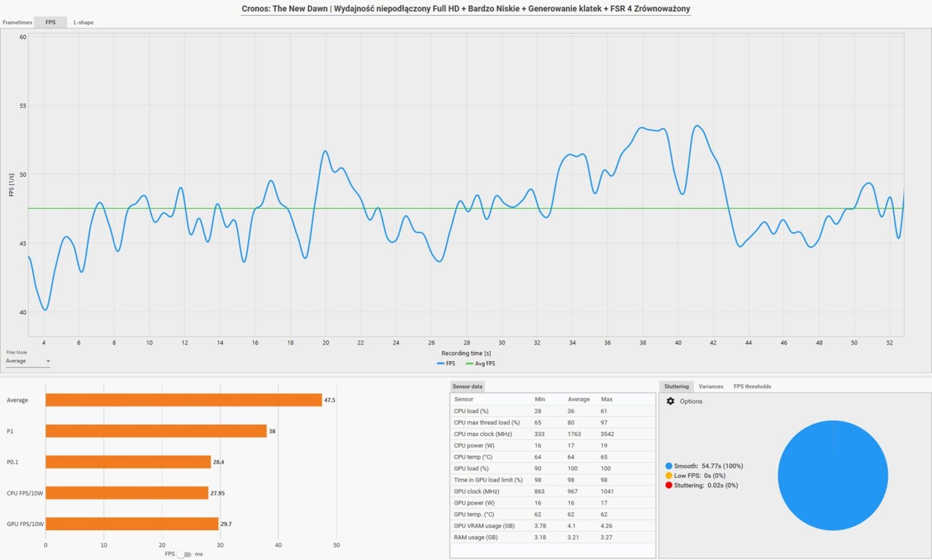Click the orange P0.1 bar

128,462
